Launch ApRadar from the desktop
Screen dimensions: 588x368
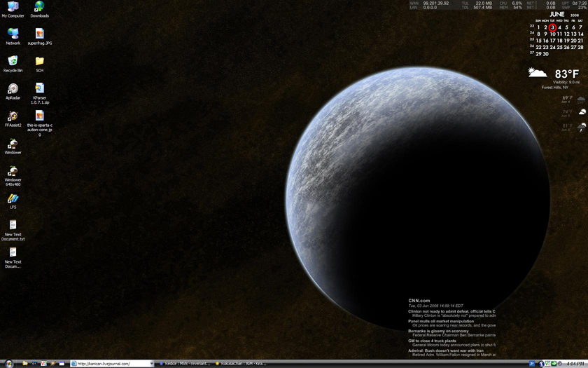(x=13, y=89)
